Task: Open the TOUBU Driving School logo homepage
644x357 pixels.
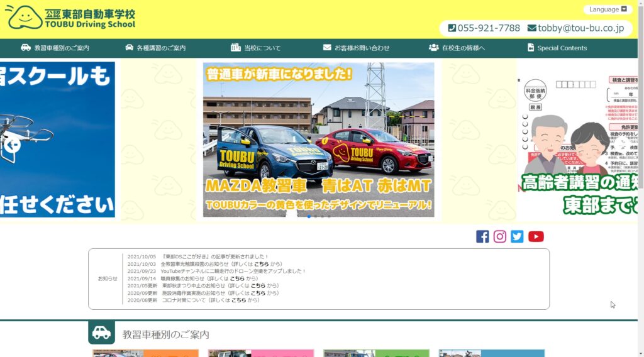Action: pos(70,18)
